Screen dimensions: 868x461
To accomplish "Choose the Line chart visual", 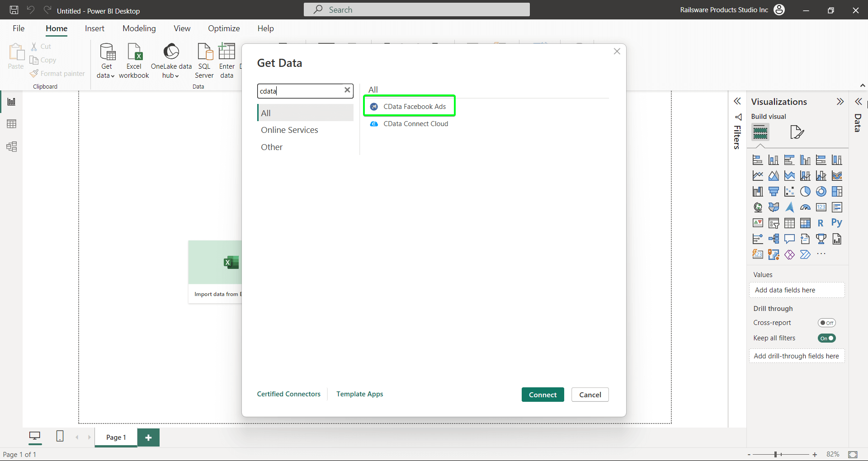I will pos(758,176).
